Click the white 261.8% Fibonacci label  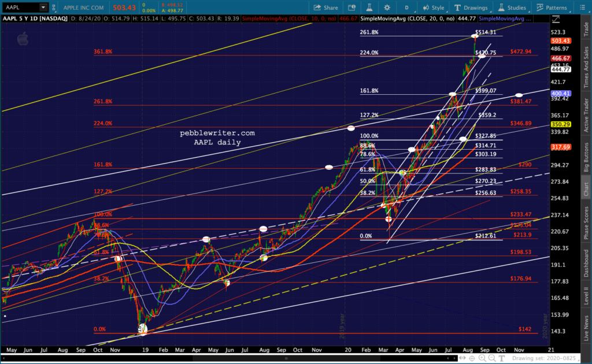[x=369, y=32]
